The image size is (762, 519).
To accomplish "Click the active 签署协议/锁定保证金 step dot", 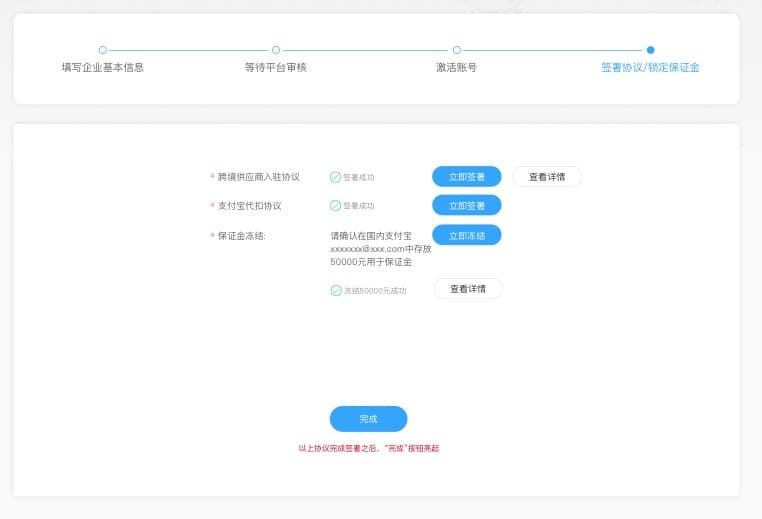I will click(651, 50).
